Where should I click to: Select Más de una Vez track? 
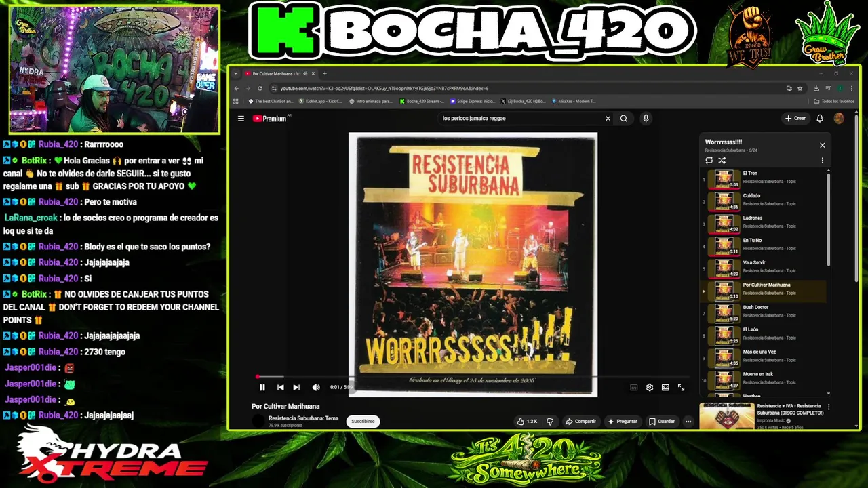pyautogui.click(x=764, y=357)
